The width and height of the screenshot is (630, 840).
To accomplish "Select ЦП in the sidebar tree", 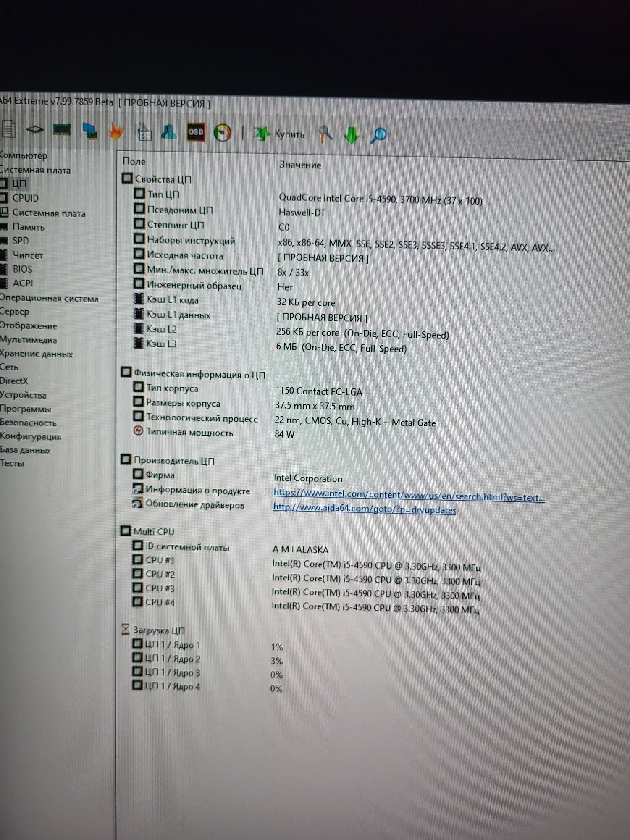I will coord(19,184).
